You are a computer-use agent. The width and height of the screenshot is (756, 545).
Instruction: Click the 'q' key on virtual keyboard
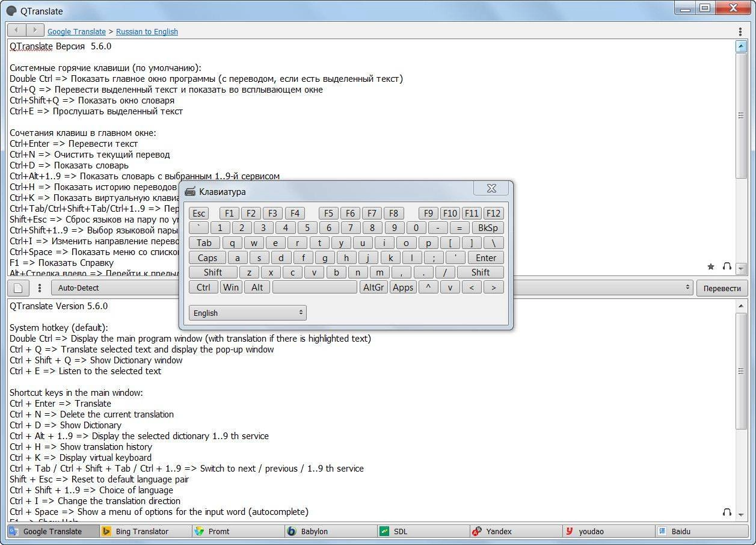[232, 242]
